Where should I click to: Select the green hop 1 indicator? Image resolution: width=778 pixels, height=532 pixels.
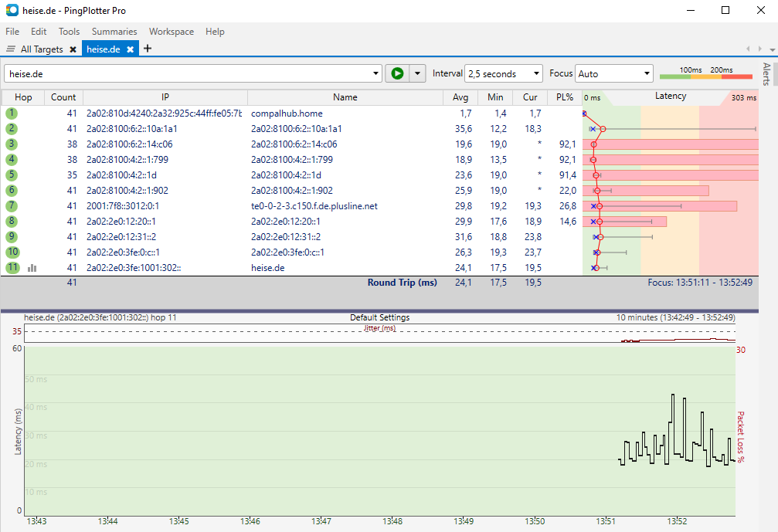pos(11,114)
